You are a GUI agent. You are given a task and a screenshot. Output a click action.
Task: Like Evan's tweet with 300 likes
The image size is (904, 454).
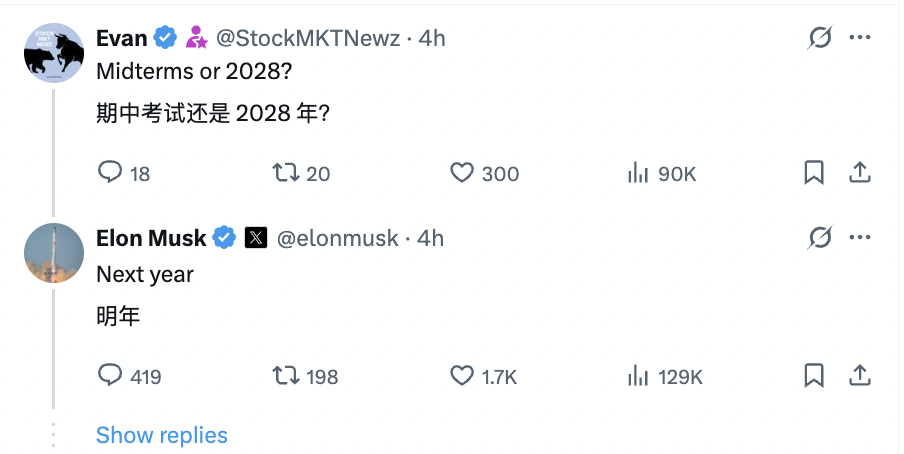point(461,173)
